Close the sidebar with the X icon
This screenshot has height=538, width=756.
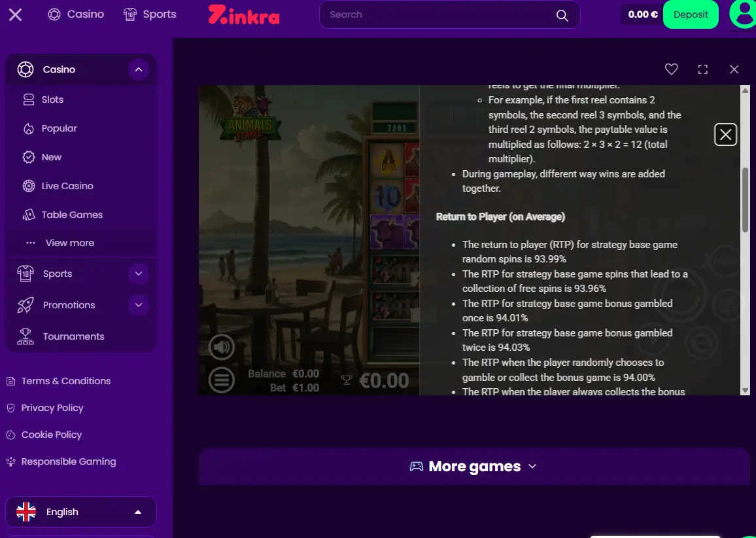click(x=16, y=14)
